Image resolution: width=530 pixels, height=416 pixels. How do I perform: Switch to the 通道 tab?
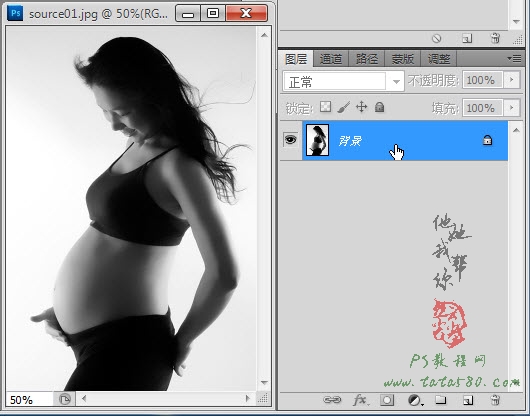tap(331, 59)
